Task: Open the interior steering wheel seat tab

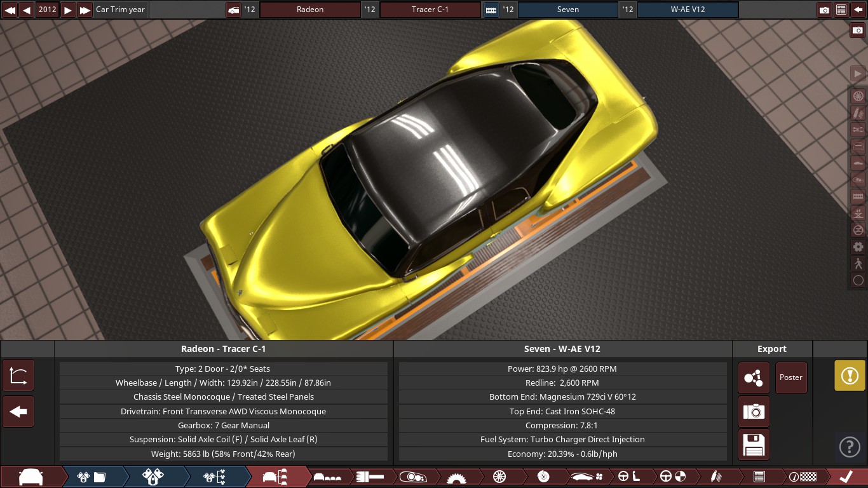Action: pos(629,477)
